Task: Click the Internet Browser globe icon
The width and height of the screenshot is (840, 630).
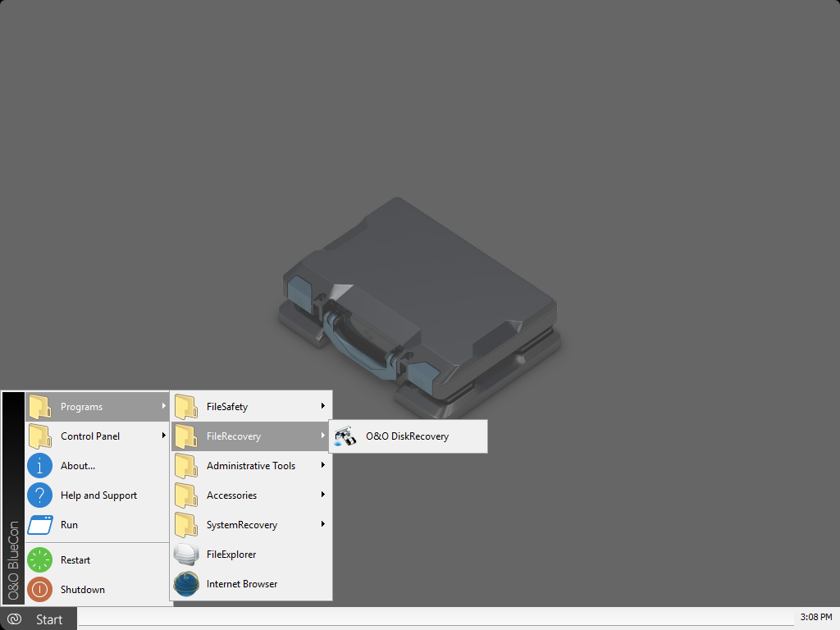Action: [186, 584]
